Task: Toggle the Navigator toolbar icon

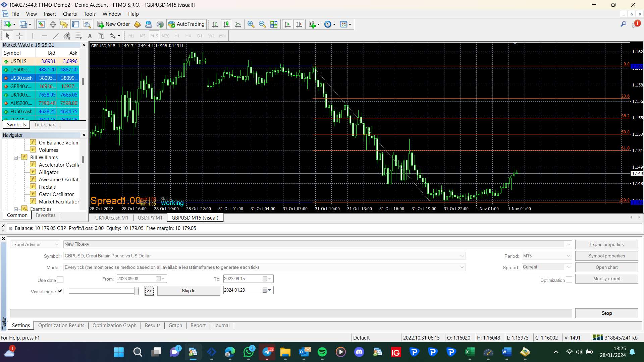Action: [64, 24]
